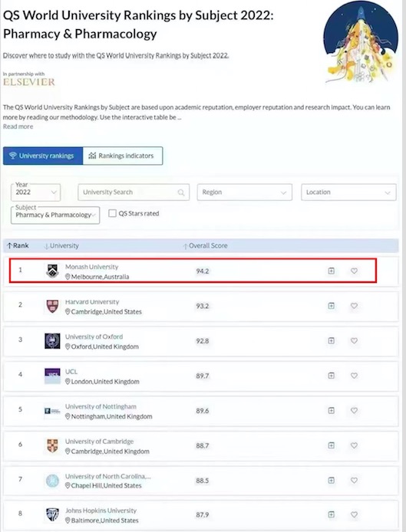The height and width of the screenshot is (532, 406).
Task: Click the Harvard University crest logo
Action: click(x=52, y=306)
